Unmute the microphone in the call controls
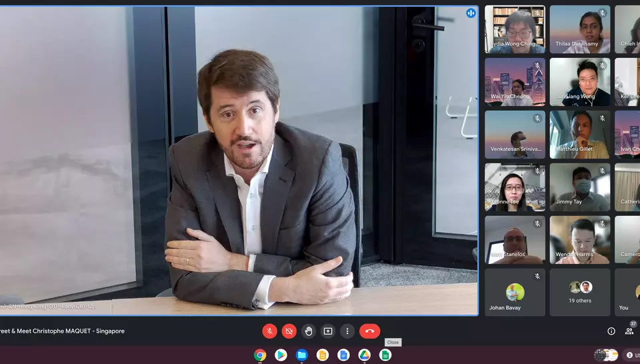Viewport: 640px width, 364px height. tap(269, 331)
